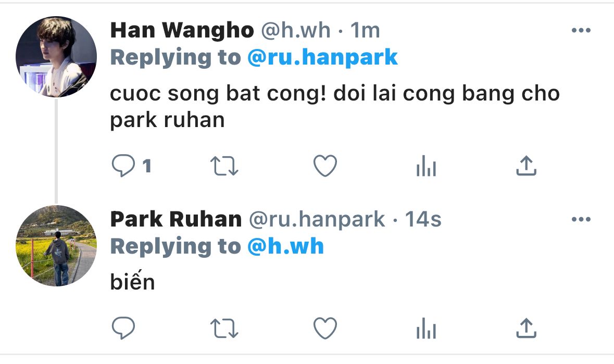This screenshot has width=614, height=364.
Task: Reply to Han Wangho's tweet
Action: pos(123,166)
